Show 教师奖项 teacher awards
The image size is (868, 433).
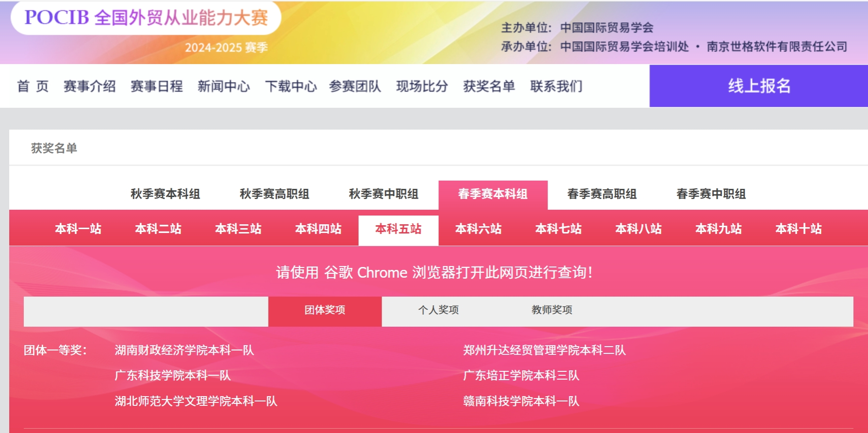(552, 310)
